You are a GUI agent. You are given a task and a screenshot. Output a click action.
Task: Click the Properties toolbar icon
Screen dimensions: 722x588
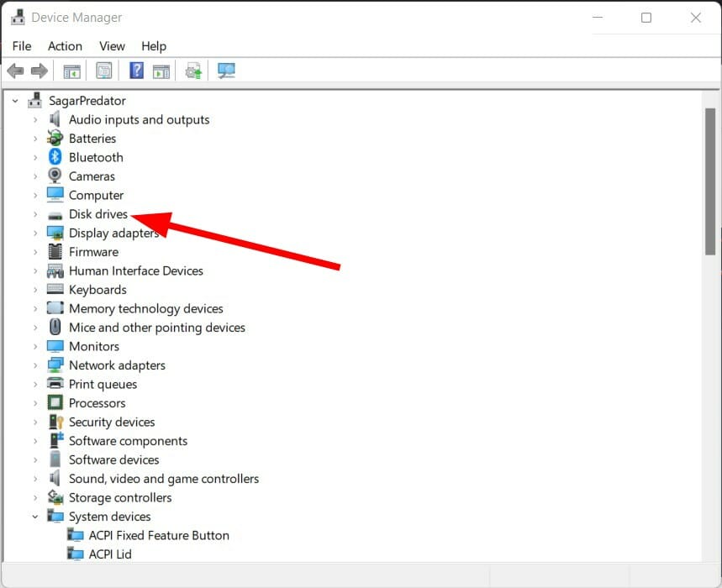[104, 71]
